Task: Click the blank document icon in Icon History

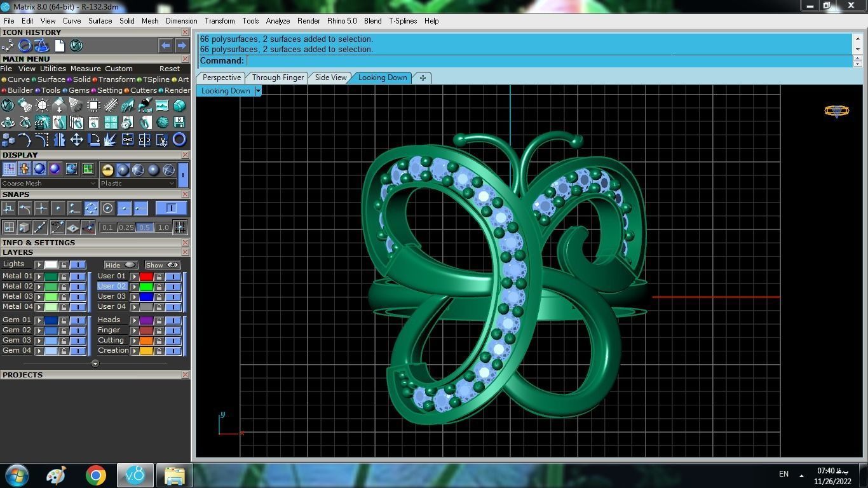Action: pos(59,45)
